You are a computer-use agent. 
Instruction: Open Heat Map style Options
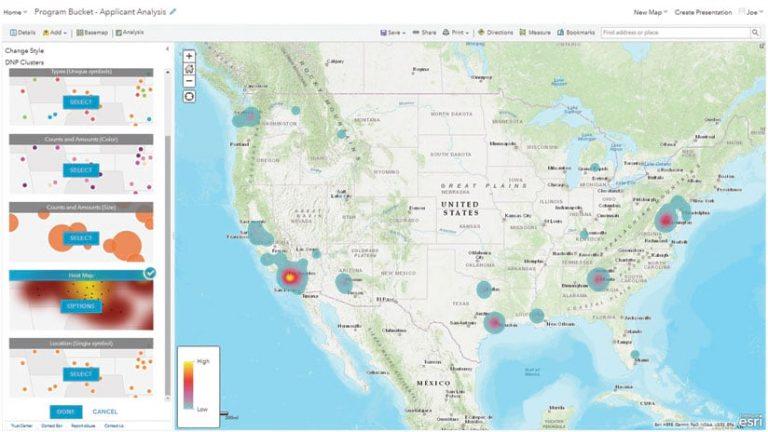(81, 306)
